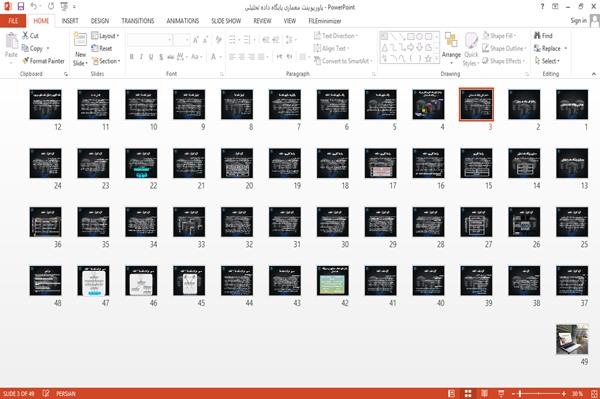Click the Undo arrow in the quick access toolbar

(34, 7)
